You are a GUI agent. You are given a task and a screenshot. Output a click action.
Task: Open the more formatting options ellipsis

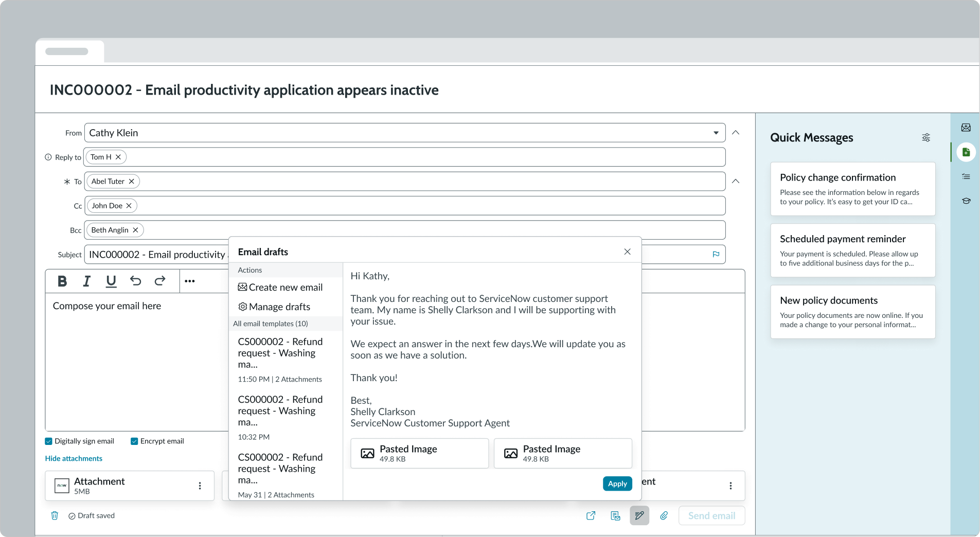(x=189, y=281)
